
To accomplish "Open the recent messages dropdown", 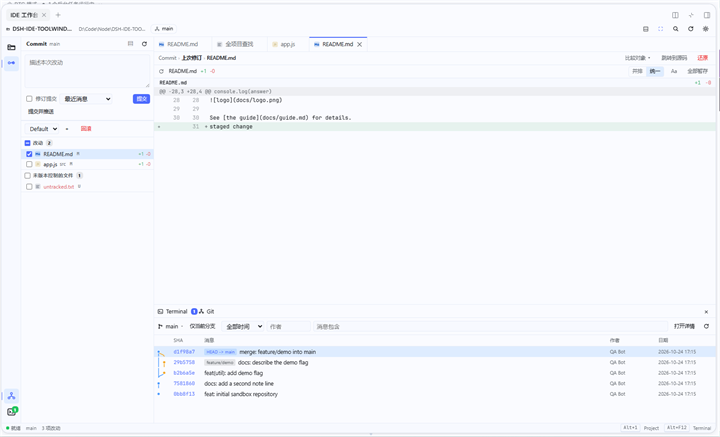I will click(x=87, y=99).
